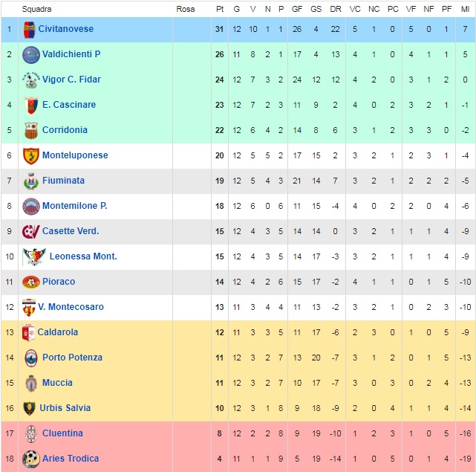Click the Civitanovese team crest icon

29,30
